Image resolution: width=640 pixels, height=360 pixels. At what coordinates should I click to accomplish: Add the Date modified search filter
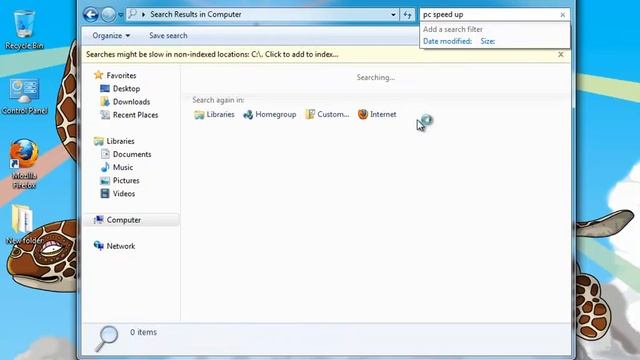click(447, 41)
